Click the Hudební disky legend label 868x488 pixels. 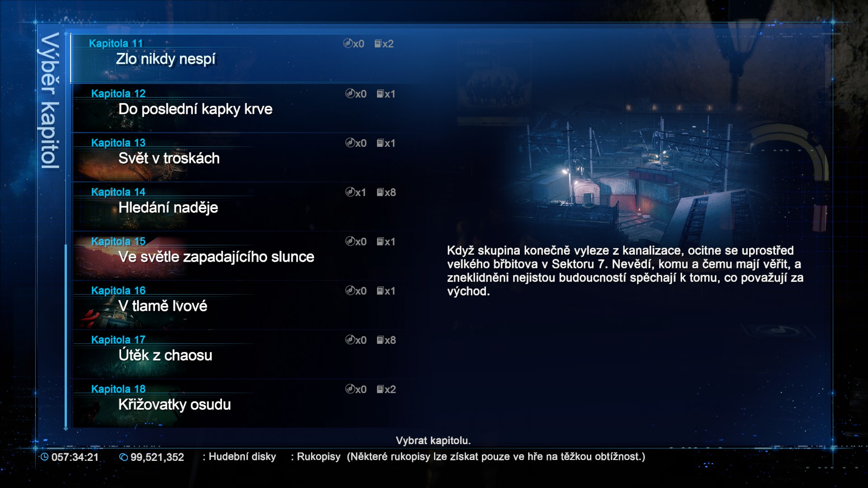click(242, 456)
